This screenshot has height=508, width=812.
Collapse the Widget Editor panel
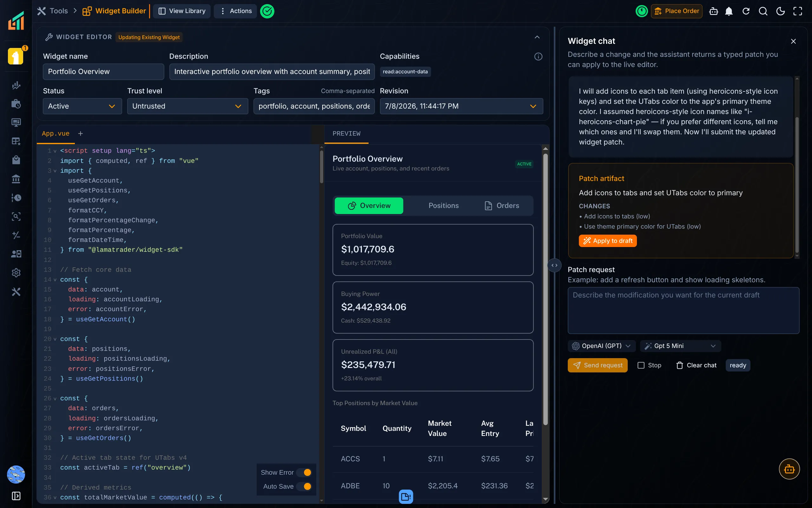(537, 37)
